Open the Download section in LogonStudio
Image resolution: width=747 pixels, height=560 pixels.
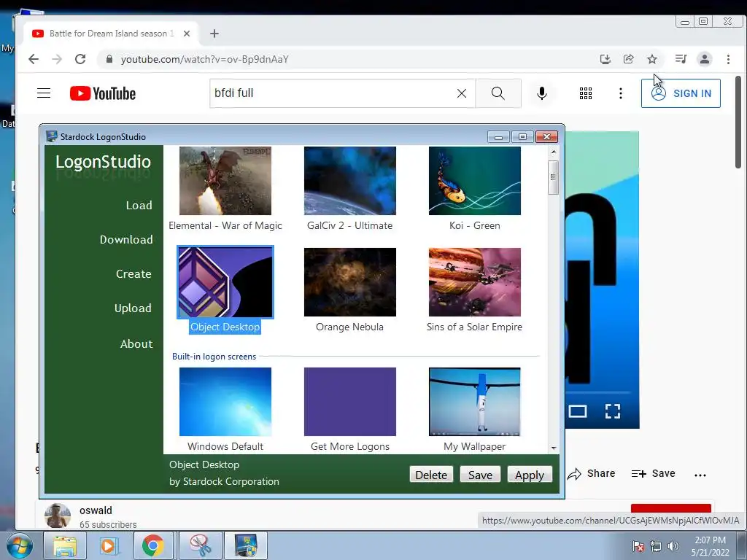[x=126, y=239]
